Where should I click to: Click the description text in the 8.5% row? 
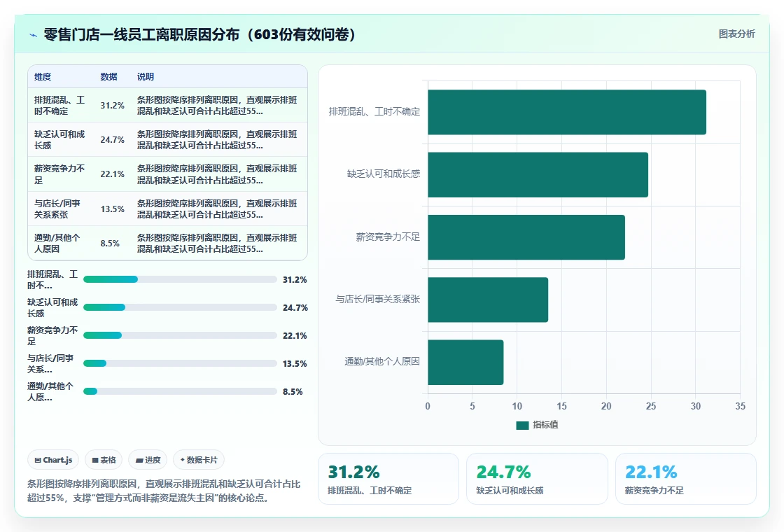(217, 243)
